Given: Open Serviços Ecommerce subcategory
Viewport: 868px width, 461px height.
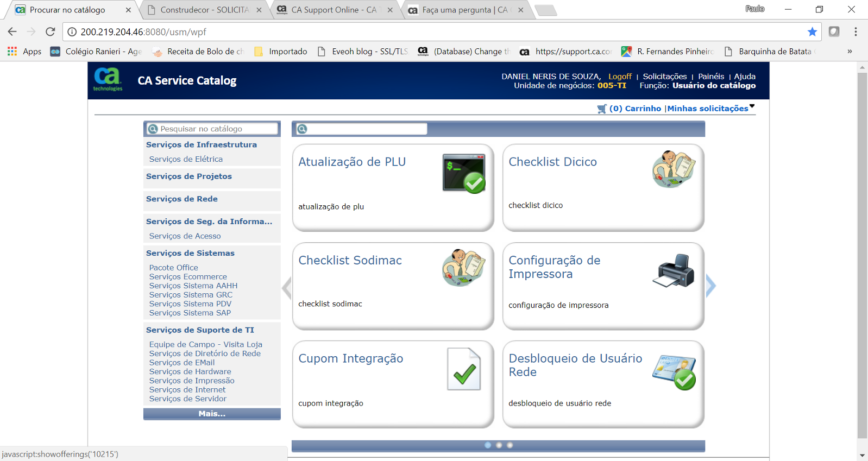Looking at the screenshot, I should click(188, 277).
